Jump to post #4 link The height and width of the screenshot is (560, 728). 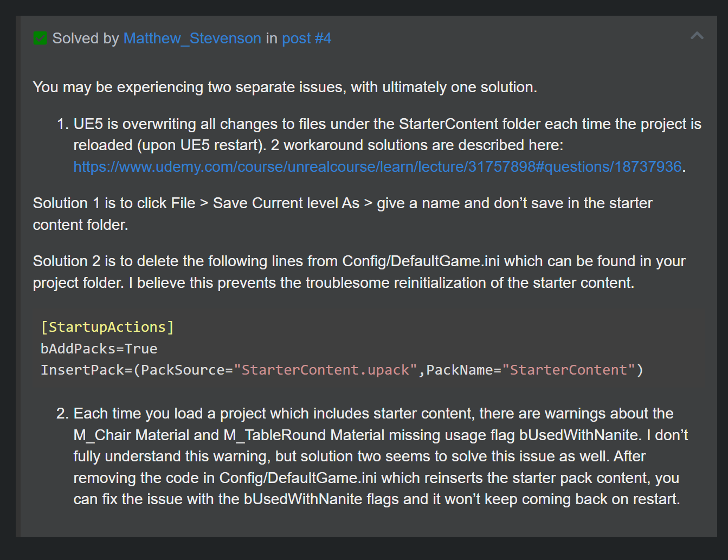click(x=306, y=38)
